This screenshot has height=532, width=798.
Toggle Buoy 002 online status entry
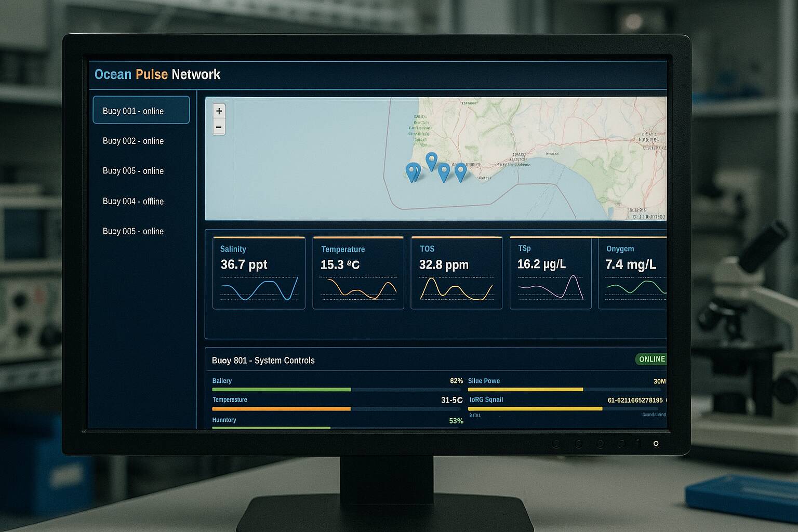point(134,141)
